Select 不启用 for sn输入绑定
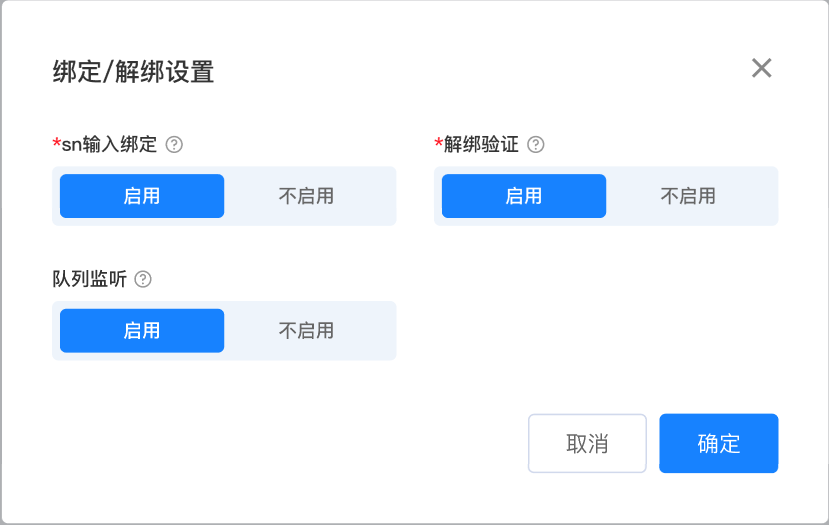This screenshot has width=829, height=525. click(x=306, y=196)
